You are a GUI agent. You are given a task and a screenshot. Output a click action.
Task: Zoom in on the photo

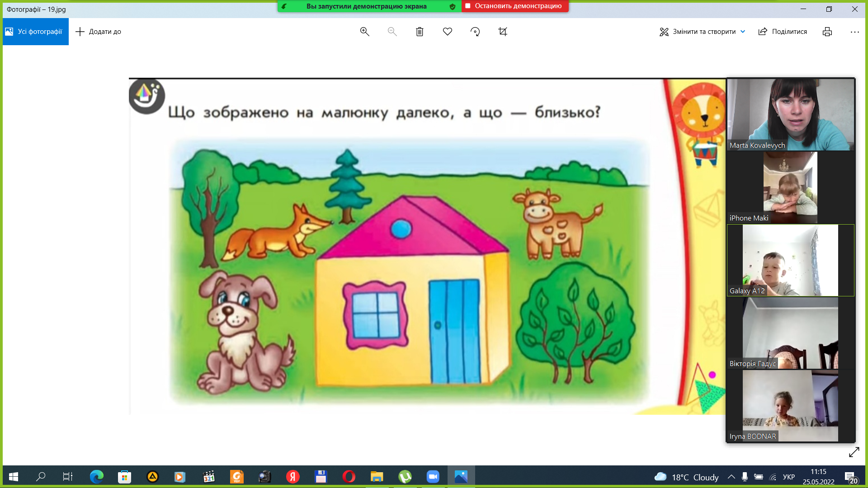click(x=365, y=32)
